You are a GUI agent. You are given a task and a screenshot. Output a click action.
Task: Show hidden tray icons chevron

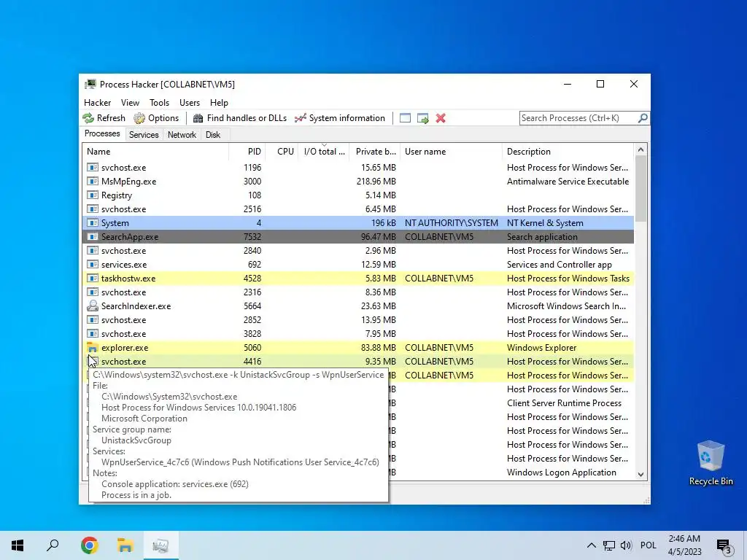click(x=591, y=545)
